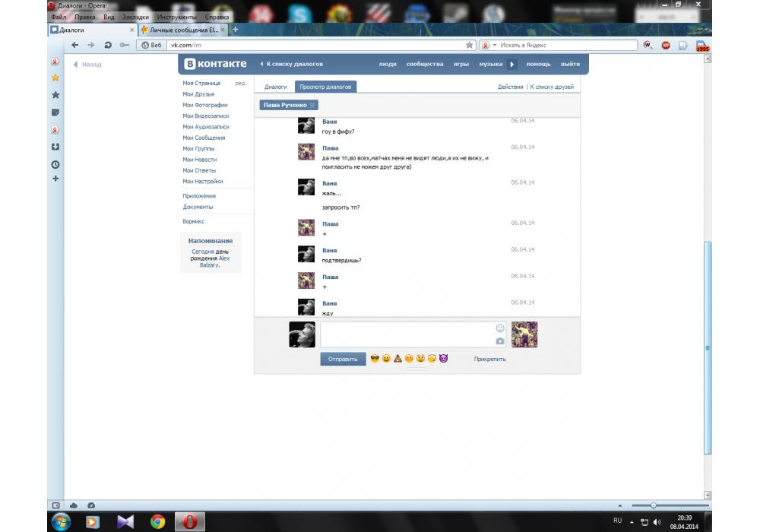Remove the Паша Рученко dialog tab

pos(312,105)
